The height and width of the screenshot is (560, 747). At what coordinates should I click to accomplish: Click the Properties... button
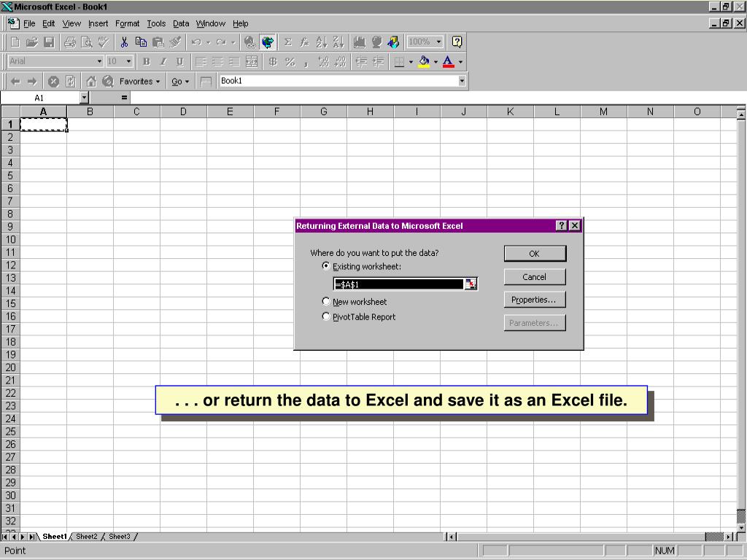(x=535, y=300)
